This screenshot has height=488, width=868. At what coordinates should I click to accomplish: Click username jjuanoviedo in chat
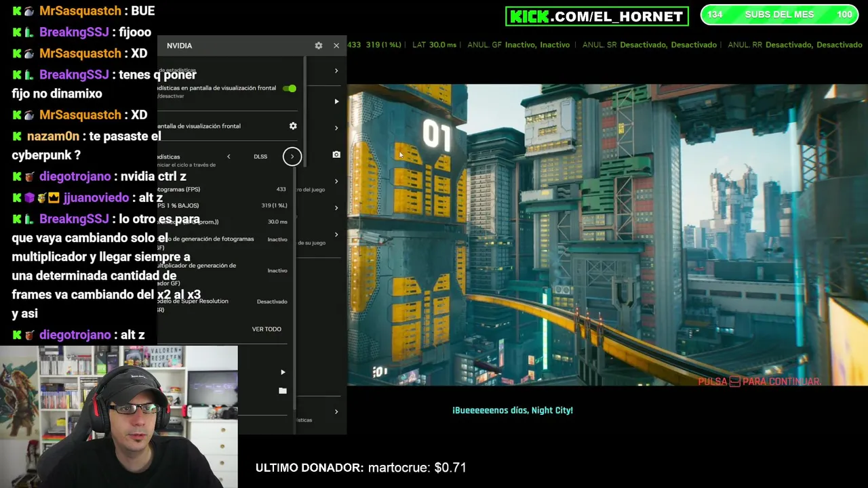click(96, 198)
